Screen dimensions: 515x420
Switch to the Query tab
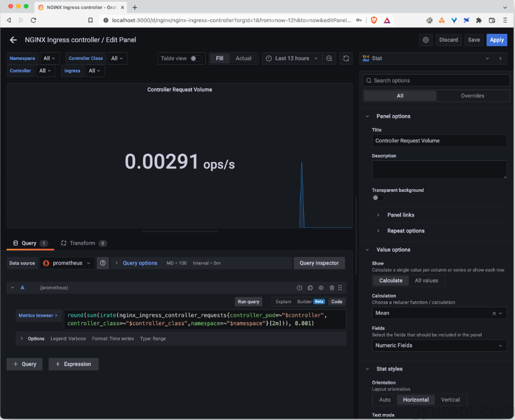[x=30, y=243]
